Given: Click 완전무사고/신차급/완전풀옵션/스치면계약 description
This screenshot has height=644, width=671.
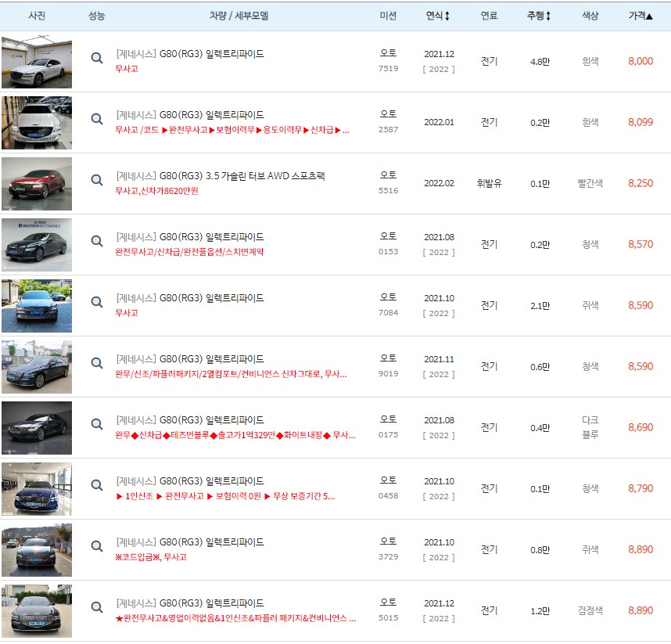Looking at the screenshot, I should (189, 252).
